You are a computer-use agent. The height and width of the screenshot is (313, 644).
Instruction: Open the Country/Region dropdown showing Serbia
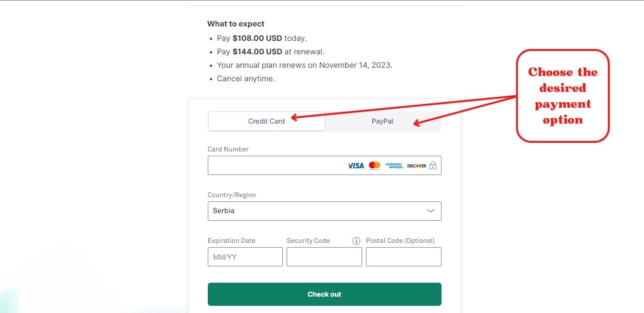click(317, 211)
